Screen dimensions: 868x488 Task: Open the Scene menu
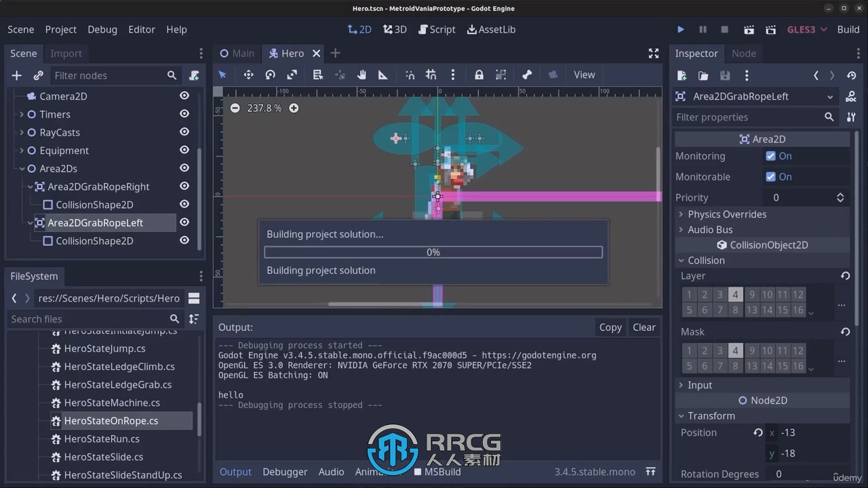tap(21, 29)
